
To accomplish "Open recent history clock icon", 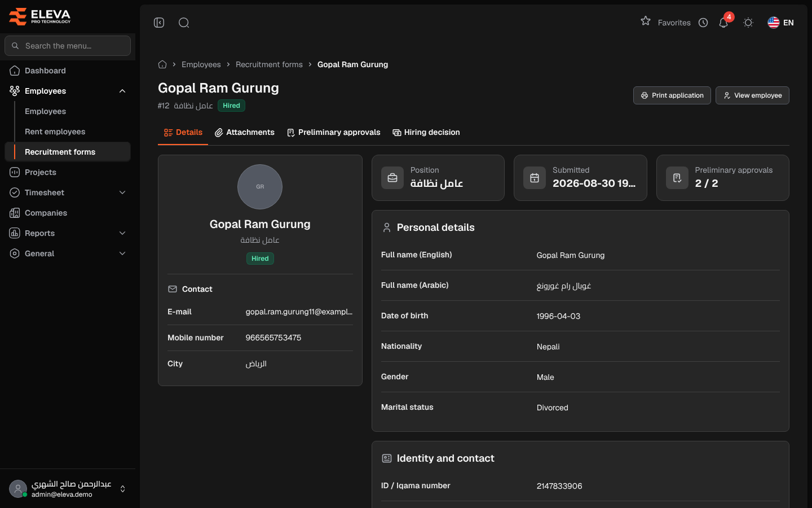I will (703, 23).
